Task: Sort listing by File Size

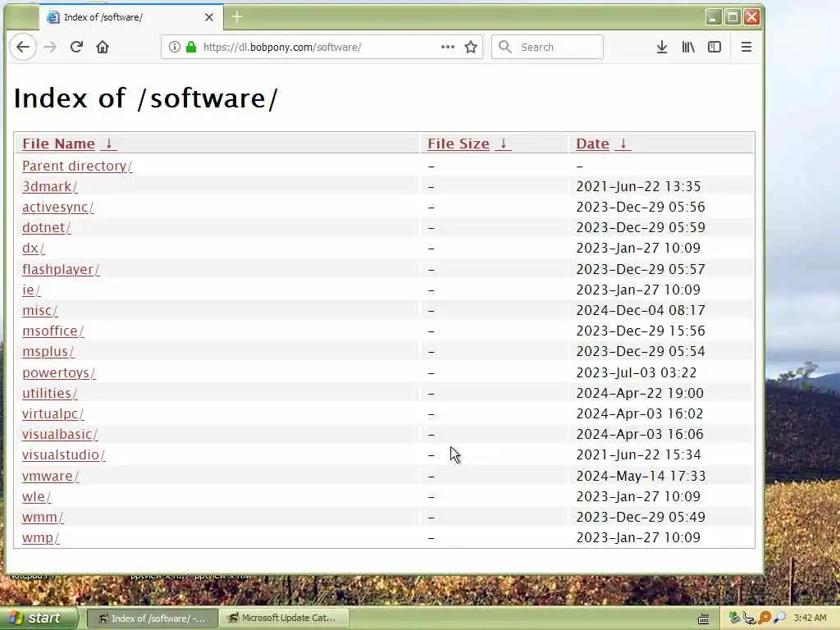Action: pos(458,144)
